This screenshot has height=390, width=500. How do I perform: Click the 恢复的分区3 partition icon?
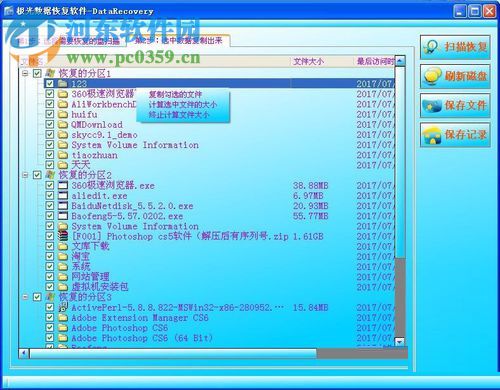pyautogui.click(x=50, y=296)
